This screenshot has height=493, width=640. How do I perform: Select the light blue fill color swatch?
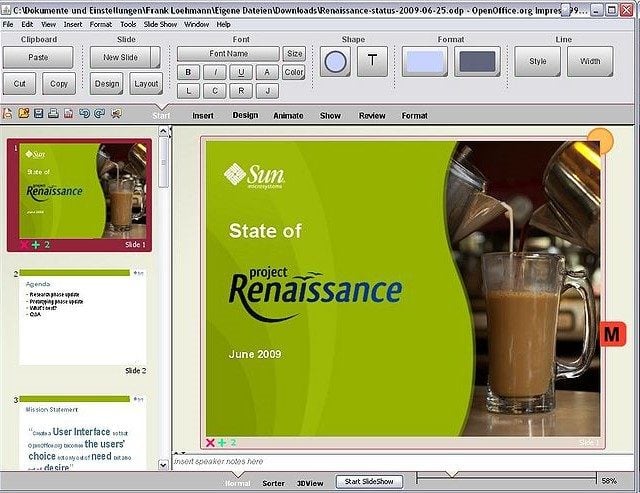click(424, 62)
